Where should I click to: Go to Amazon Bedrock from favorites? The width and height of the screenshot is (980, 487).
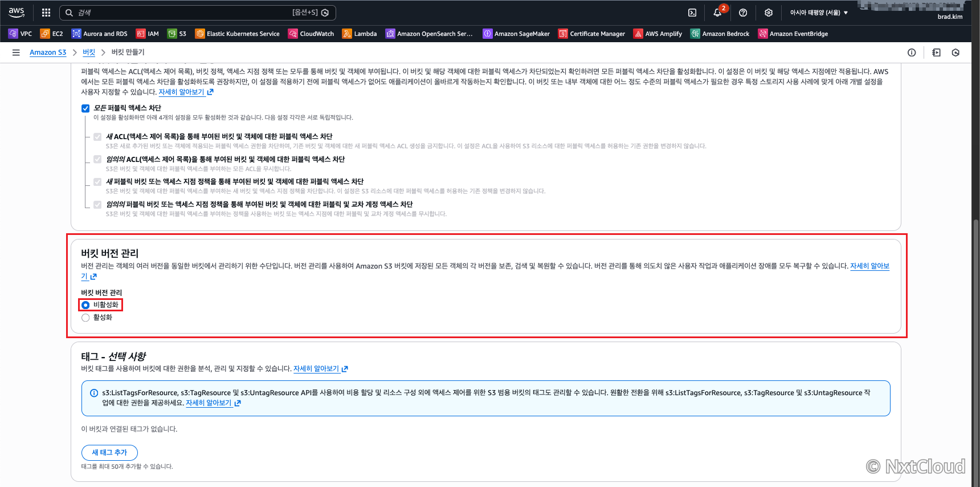720,34
